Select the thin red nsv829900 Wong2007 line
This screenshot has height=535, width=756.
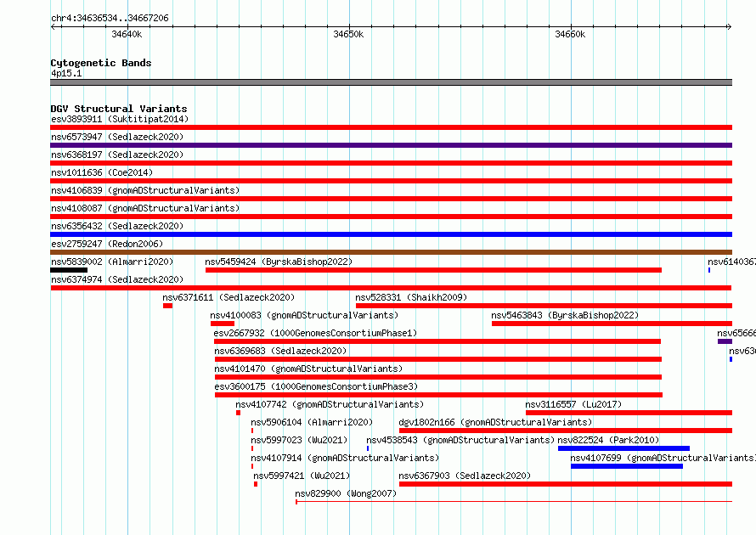[x=514, y=502]
